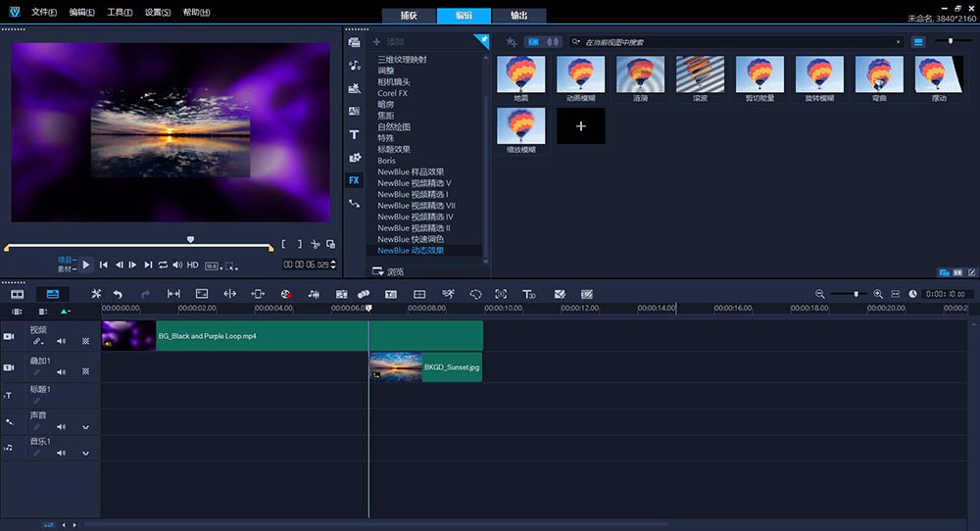Mute the 叠加1 overlay track audio
The image size is (980, 531).
coord(61,372)
